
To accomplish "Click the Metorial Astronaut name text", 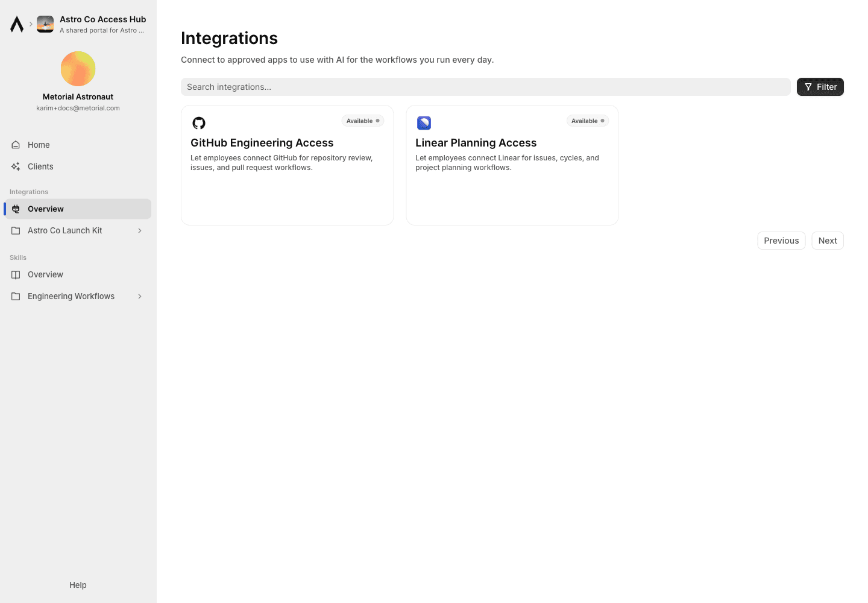I will [78, 96].
